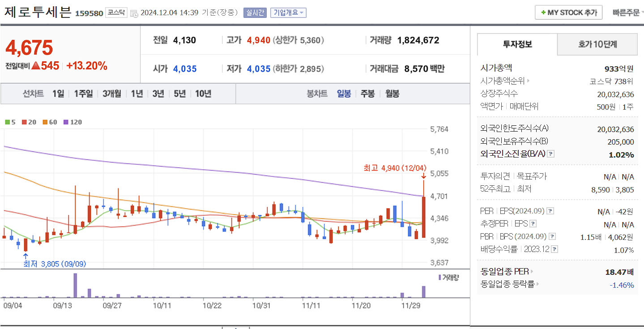Open help icon next to 배당수익률 2023.12
This screenshot has height=329, width=644.
click(555, 250)
